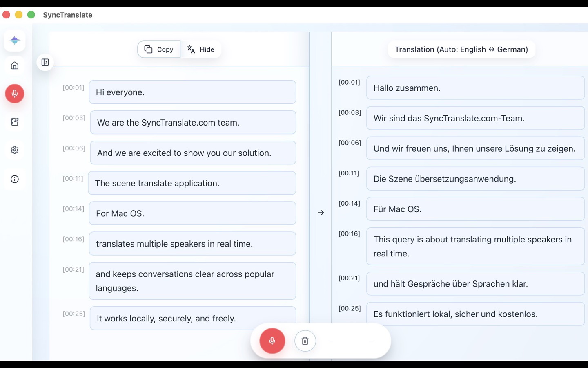Open the info icon in sidebar
The height and width of the screenshot is (368, 588).
pos(15,179)
